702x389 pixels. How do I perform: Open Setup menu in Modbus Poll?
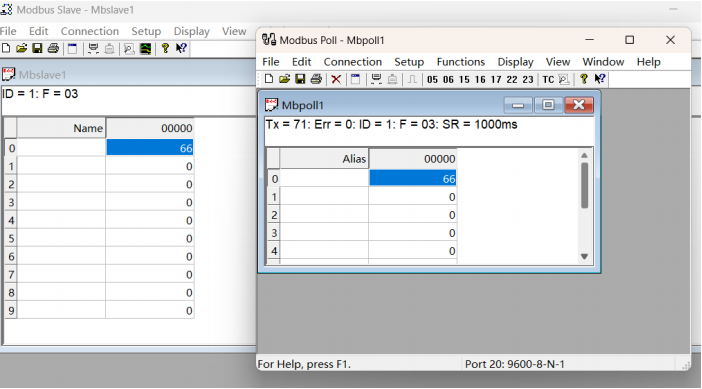[x=409, y=62]
